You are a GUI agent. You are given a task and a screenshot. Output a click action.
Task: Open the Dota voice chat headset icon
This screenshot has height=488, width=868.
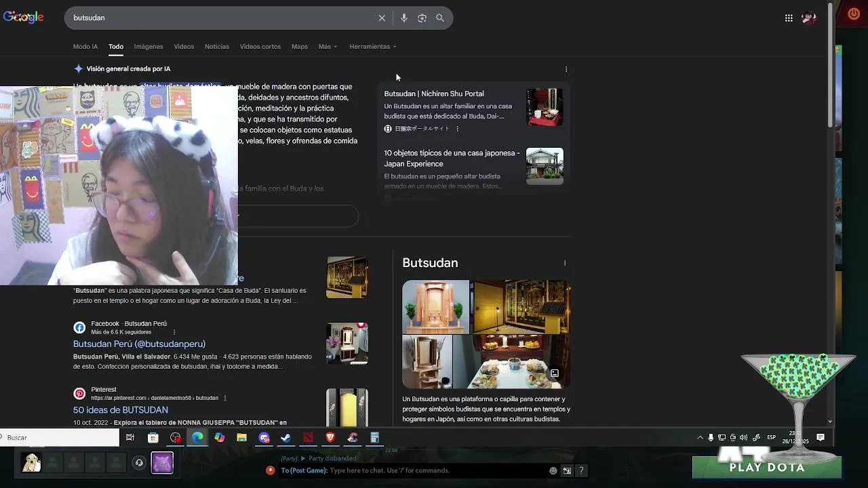[139, 463]
